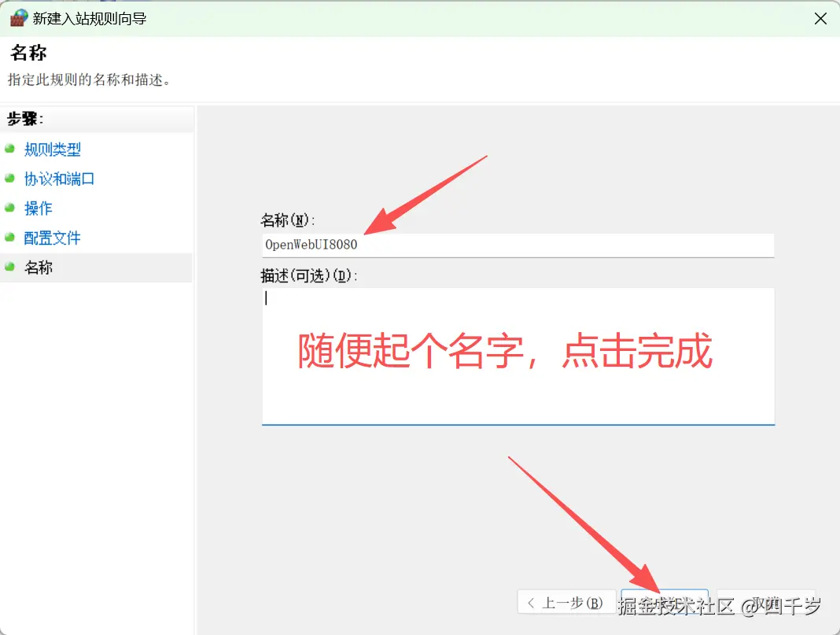Image resolution: width=840 pixels, height=635 pixels.
Task: Go to the 操作 step
Action: coord(39,208)
